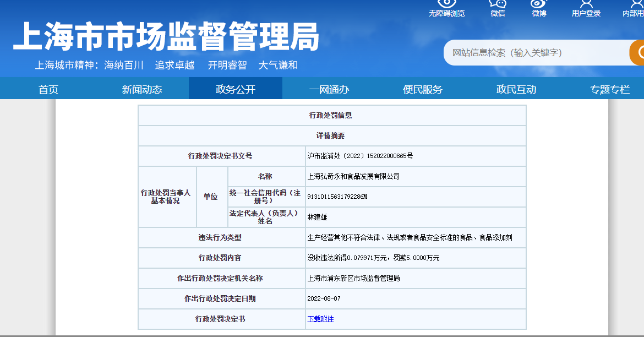Click the slogan 上海城市精神：海纳百川
The height and width of the screenshot is (337, 644).
89,66
